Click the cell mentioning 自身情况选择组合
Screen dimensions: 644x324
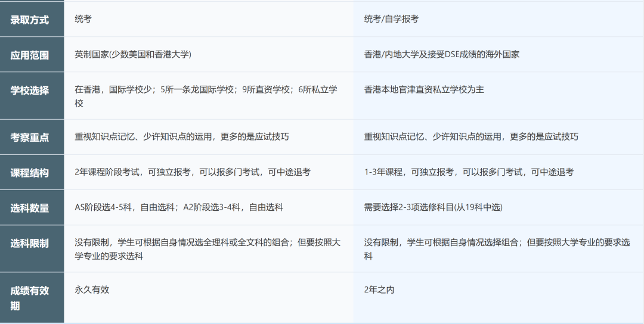(x=499, y=248)
